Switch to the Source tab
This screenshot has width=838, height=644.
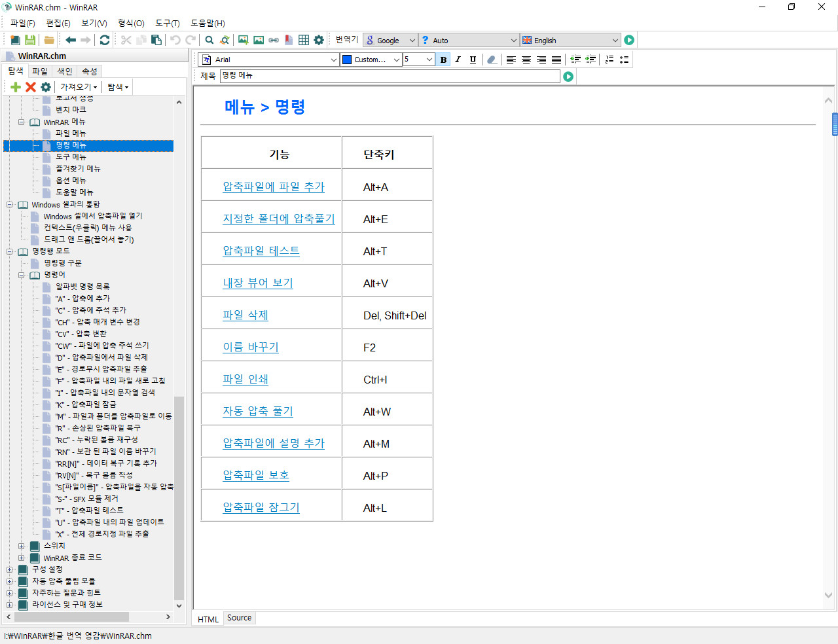pos(239,618)
